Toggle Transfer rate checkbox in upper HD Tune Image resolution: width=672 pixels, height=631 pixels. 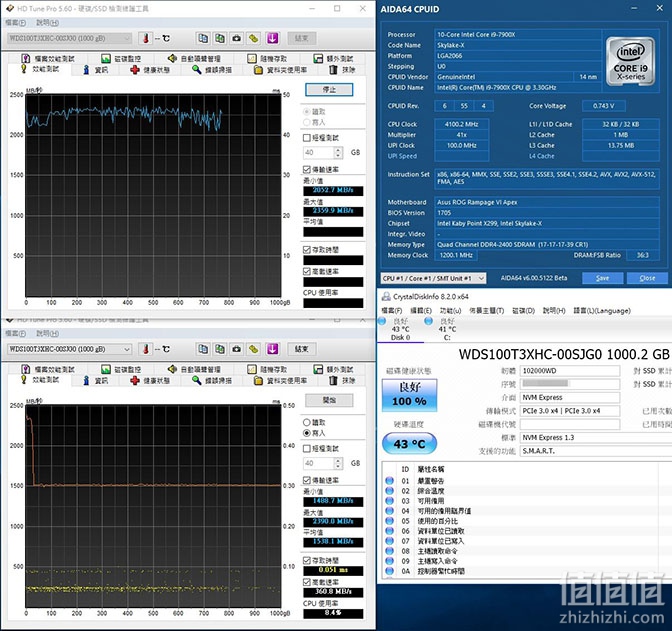pos(306,169)
